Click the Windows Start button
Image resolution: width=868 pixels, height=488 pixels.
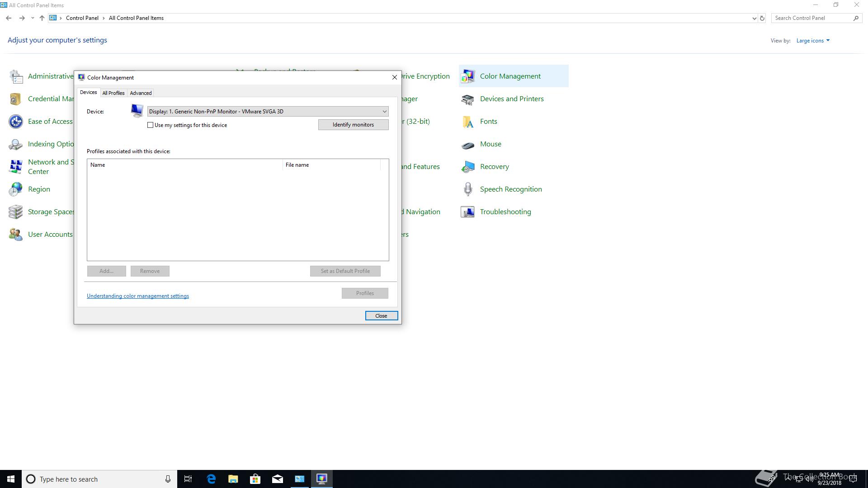tap(11, 479)
